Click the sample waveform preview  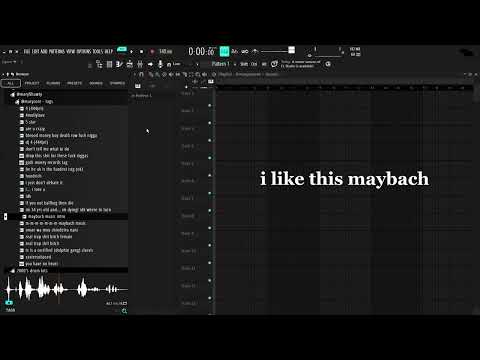pos(67,289)
